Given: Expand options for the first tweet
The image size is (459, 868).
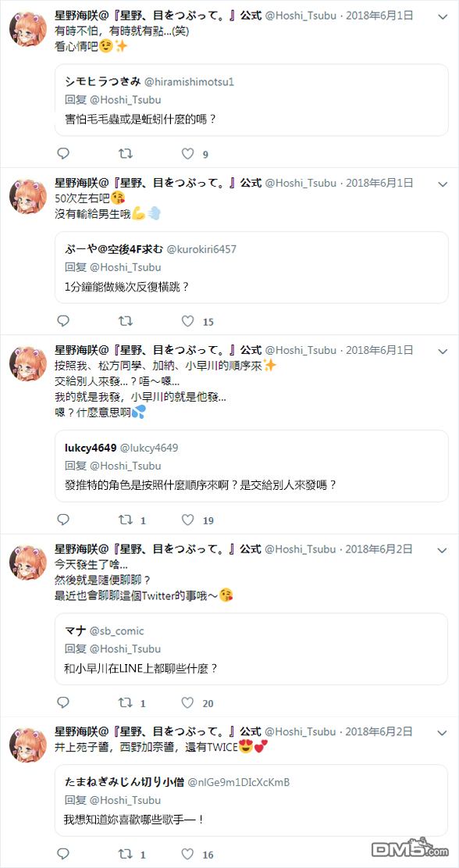Looking at the screenshot, I should tap(442, 16).
